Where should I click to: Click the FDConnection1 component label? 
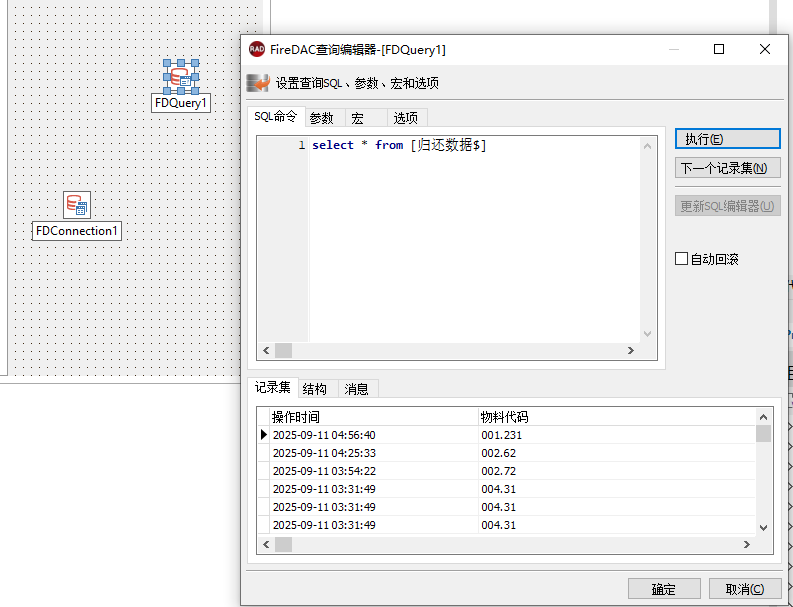click(x=77, y=231)
